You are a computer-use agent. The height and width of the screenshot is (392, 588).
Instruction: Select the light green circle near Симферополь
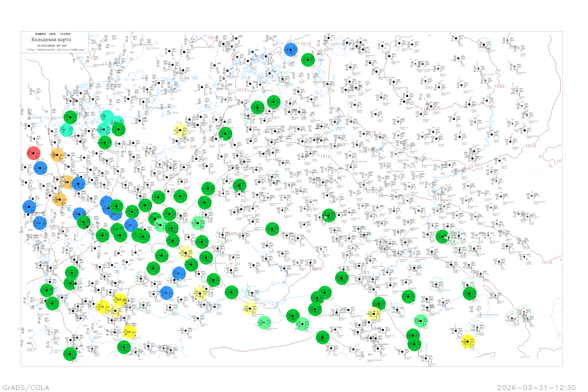(264, 322)
